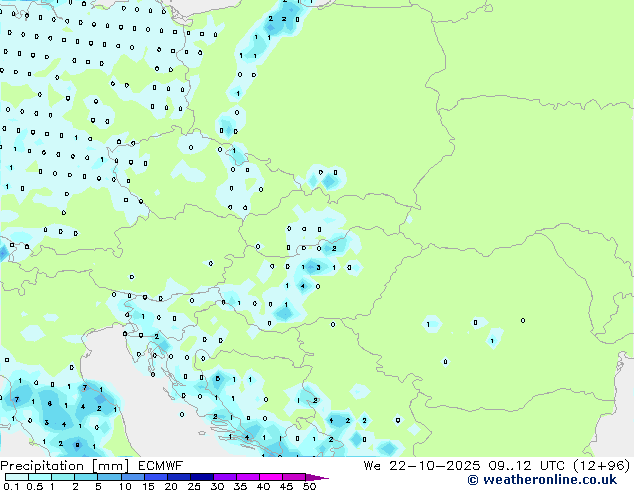
Task: Pick the 5–10 mm legend swatch
Action: [x=109, y=477]
